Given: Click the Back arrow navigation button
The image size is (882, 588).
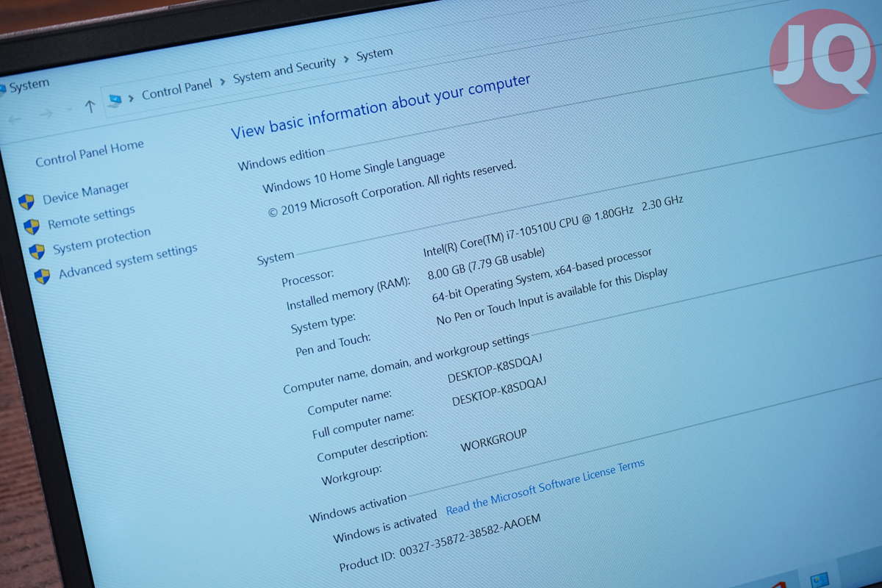Looking at the screenshot, I should [x=15, y=119].
